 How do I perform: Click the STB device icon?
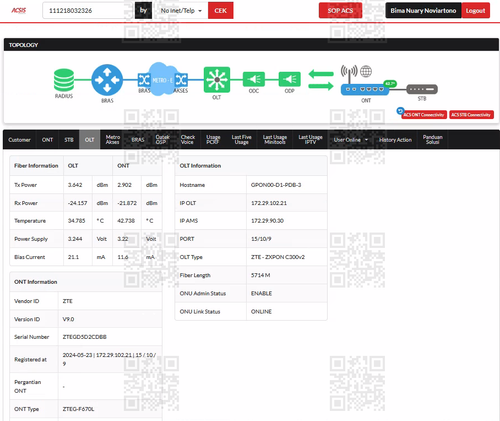pos(422,89)
